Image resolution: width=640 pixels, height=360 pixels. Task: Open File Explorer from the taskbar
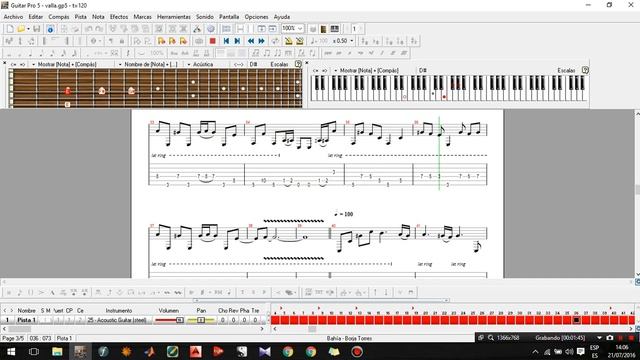(57, 352)
